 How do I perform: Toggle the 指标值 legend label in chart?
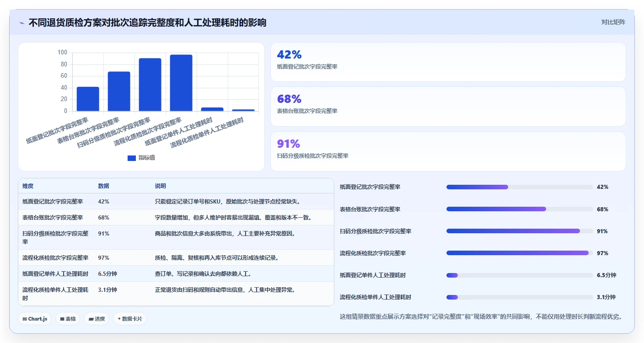[x=147, y=158]
